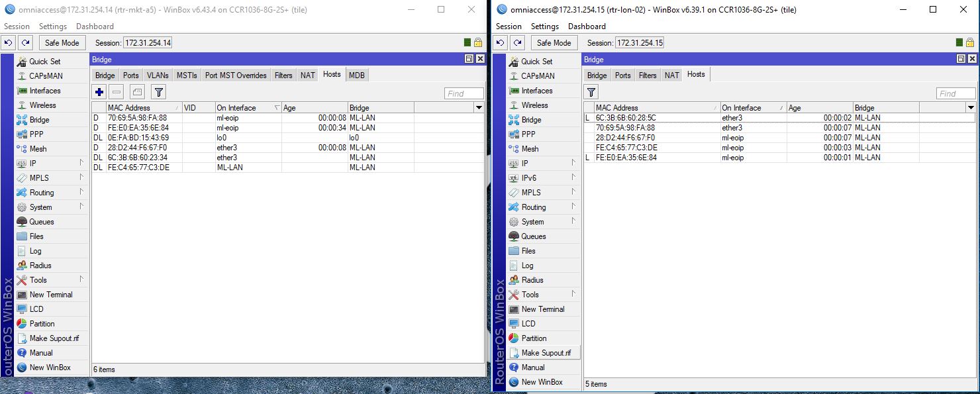Click the undo arrow in rtr-lon-02 toolbar
The width and height of the screenshot is (980, 394).
pyautogui.click(x=500, y=42)
